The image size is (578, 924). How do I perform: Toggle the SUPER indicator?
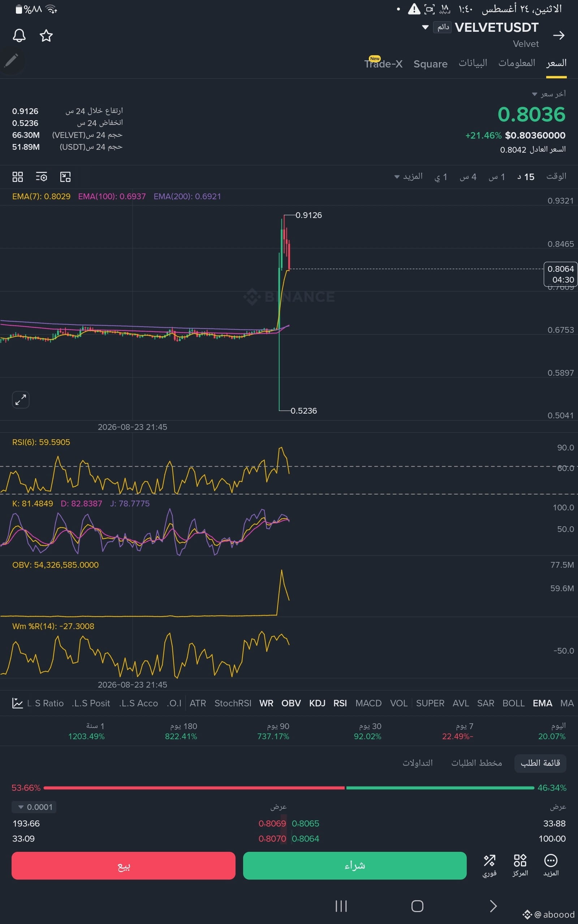[430, 703]
